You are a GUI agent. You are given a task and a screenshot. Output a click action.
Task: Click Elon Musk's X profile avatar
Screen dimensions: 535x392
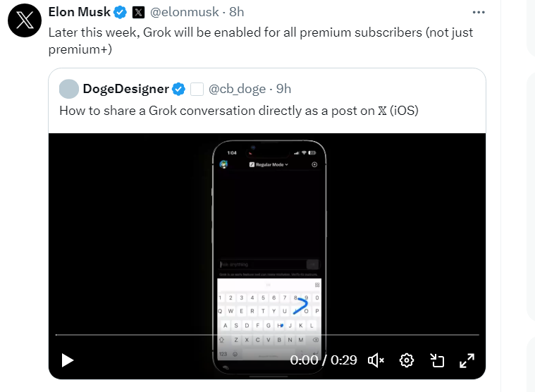pyautogui.click(x=25, y=21)
